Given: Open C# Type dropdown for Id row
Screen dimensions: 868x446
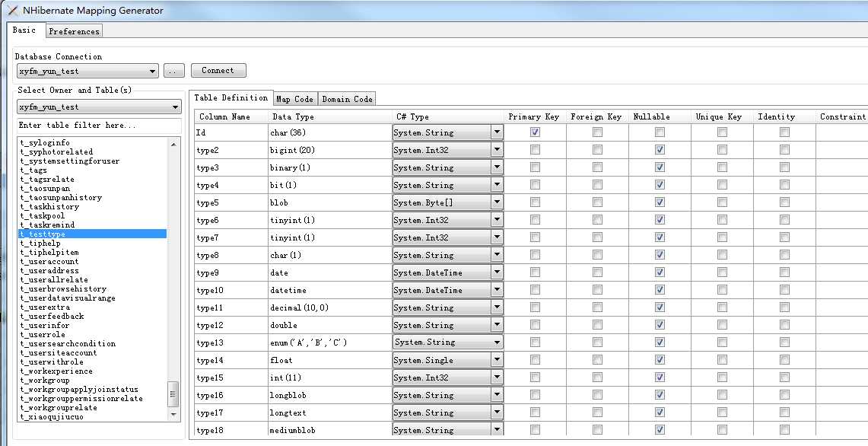Looking at the screenshot, I should (497, 132).
